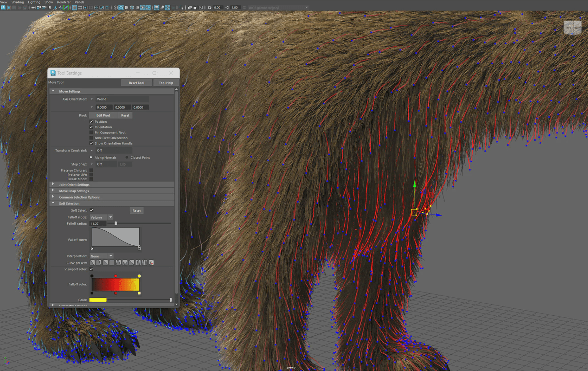Viewport: 588px width, 371px height.
Task: Select the Along Normals radio button
Action: [91, 157]
